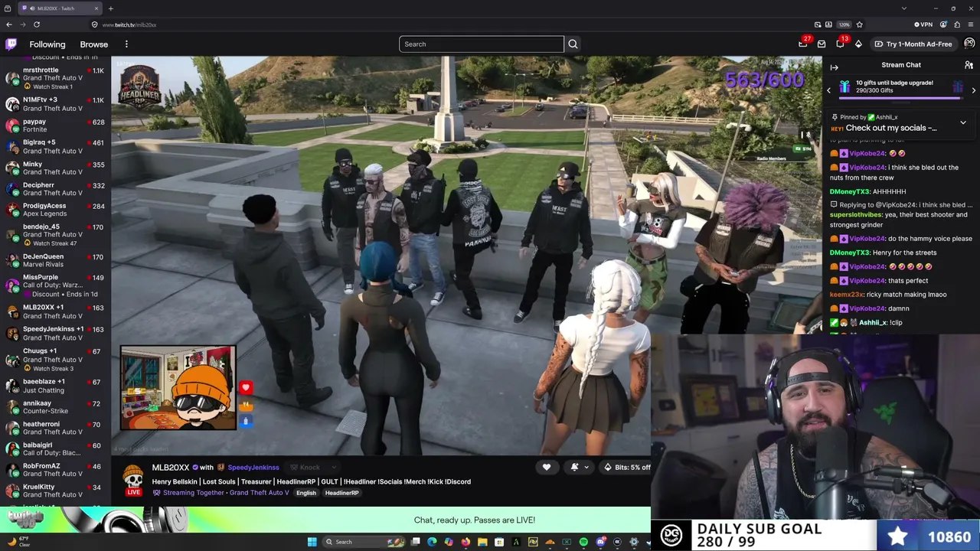
Task: Select the HeadlinerRP tag
Action: (x=341, y=493)
